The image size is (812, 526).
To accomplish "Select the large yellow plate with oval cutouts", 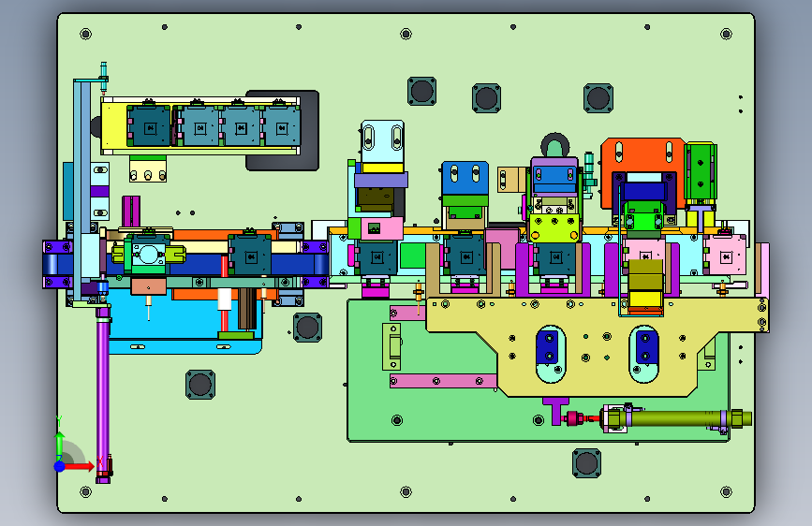I will (596, 347).
